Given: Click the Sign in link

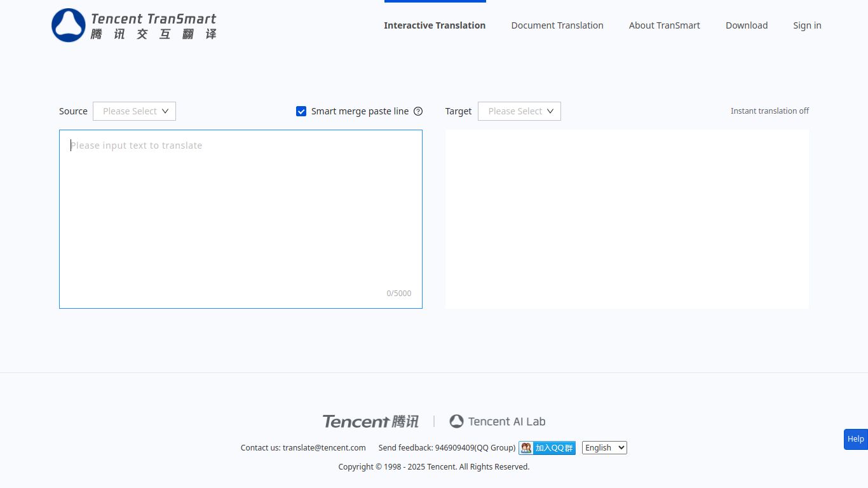Looking at the screenshot, I should 807,25.
